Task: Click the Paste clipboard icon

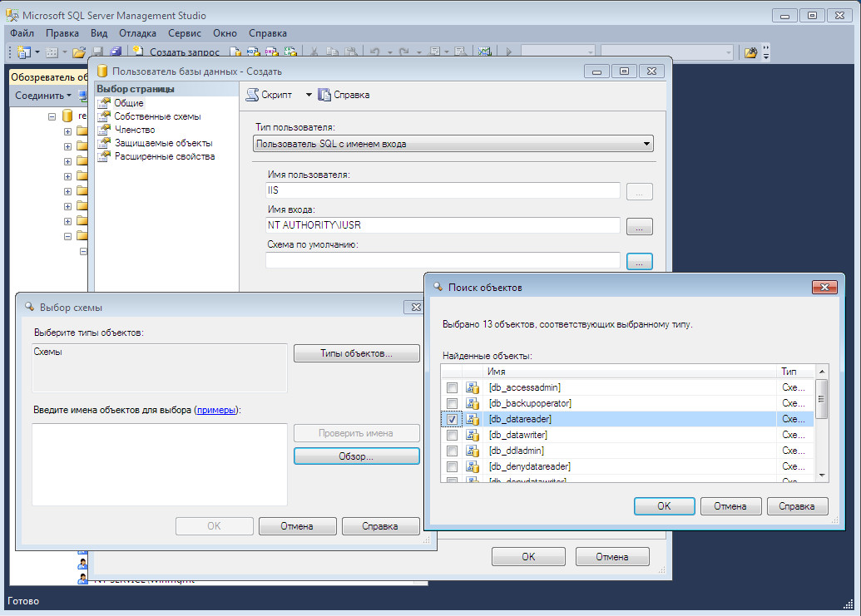Action: click(x=351, y=52)
